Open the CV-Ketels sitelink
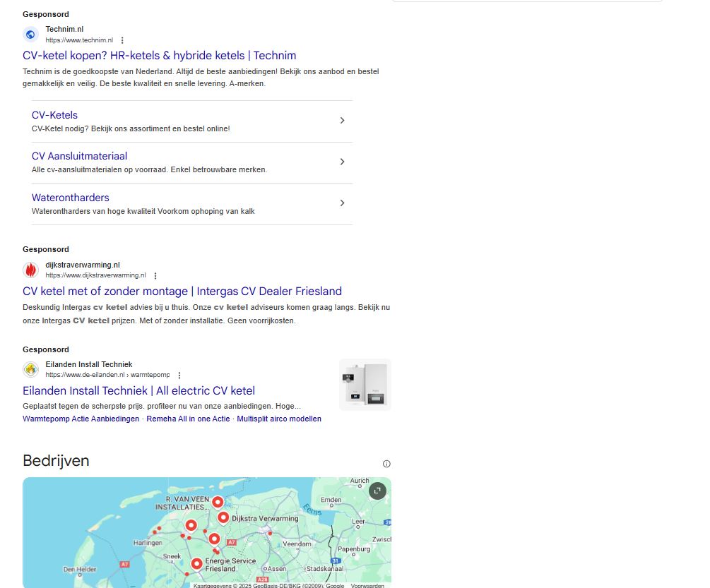Screen dimensions: 710x588 54,115
